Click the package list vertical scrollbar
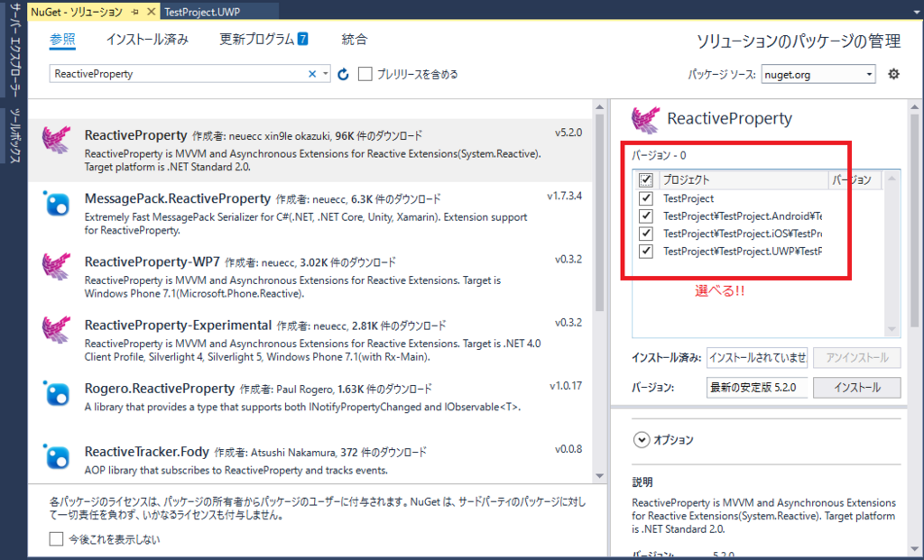The height and width of the screenshot is (560, 924). click(x=599, y=212)
